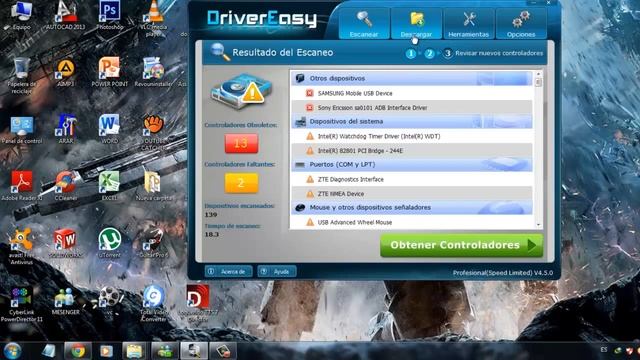640x360 pixels.
Task: Open the Opciones tab
Action: tap(521, 24)
